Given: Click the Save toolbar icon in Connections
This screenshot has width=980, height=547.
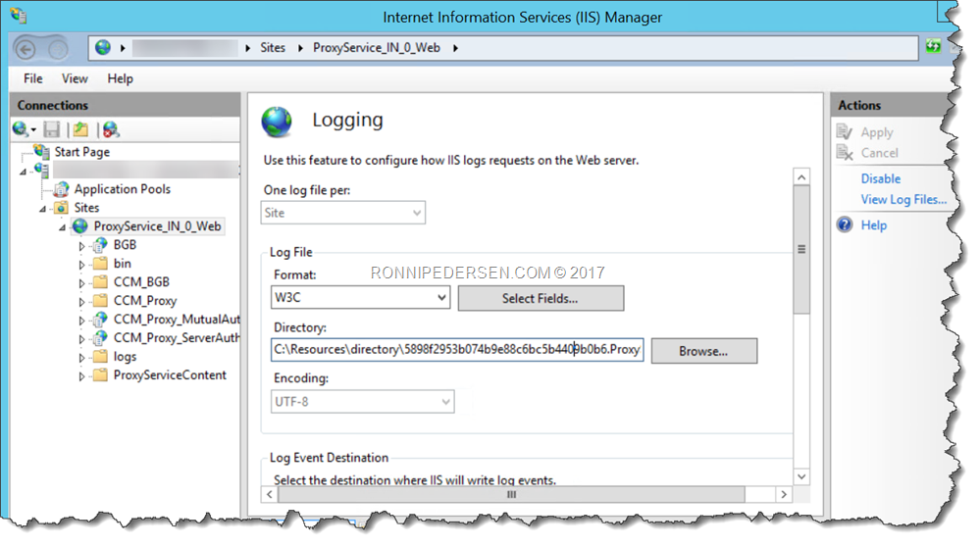Looking at the screenshot, I should coord(51,129).
